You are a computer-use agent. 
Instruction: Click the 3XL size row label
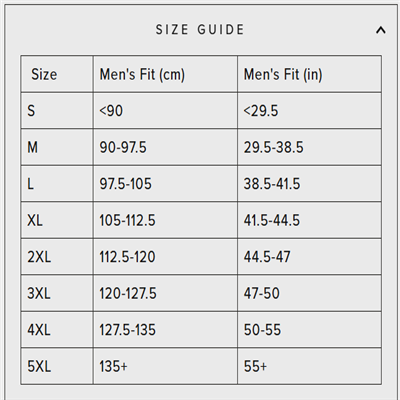39,293
